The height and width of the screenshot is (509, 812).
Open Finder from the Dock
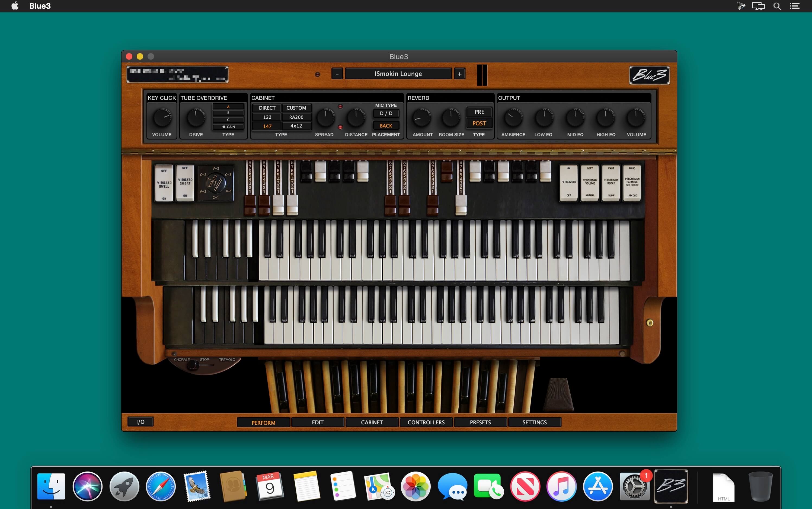pyautogui.click(x=51, y=486)
